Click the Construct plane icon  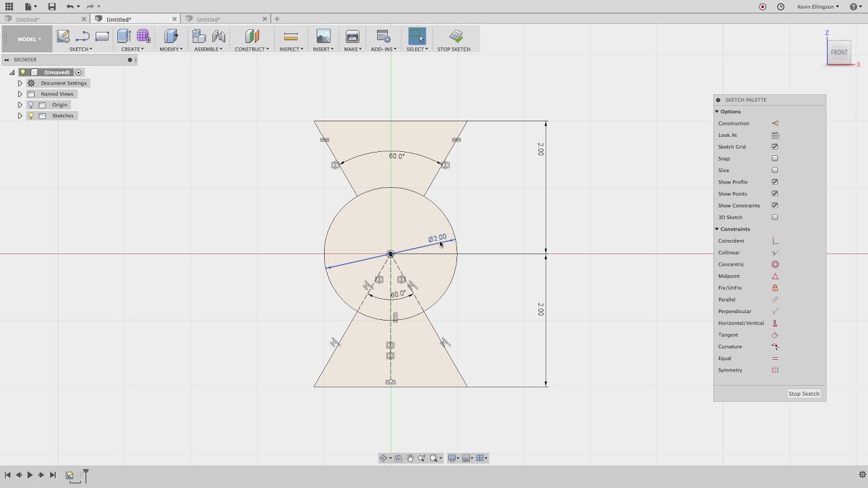coord(252,37)
